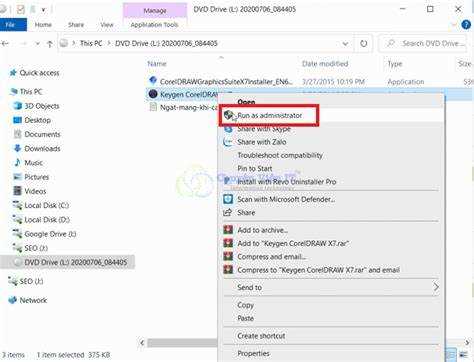Click the Refresh icon by address bar
The height and width of the screenshot is (362, 474).
click(x=364, y=43)
